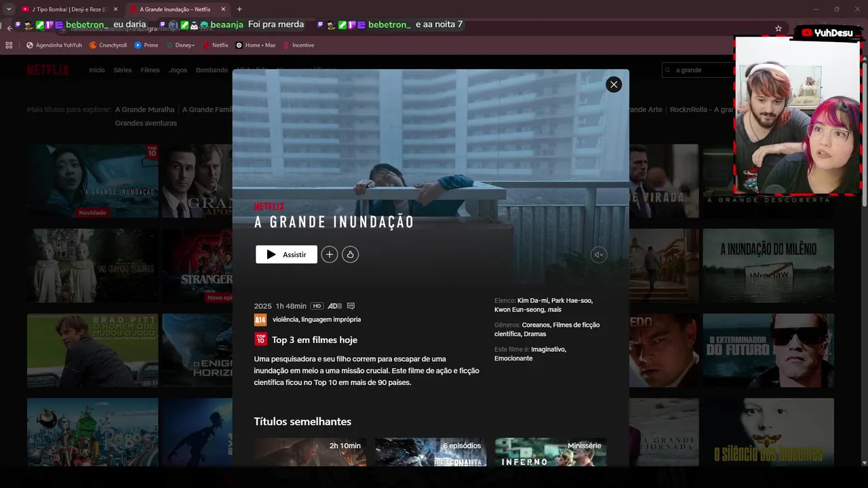Go back with browser back arrow
The height and width of the screenshot is (488, 868).
point(9,28)
